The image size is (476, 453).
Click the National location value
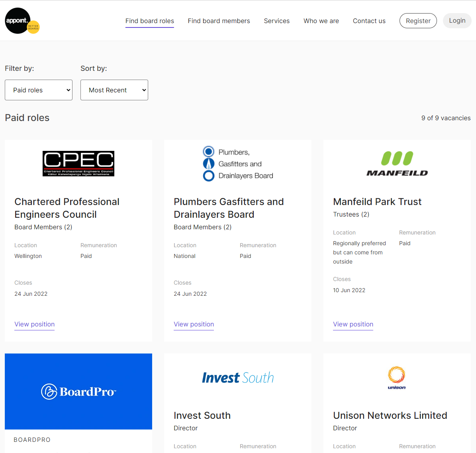tap(184, 256)
